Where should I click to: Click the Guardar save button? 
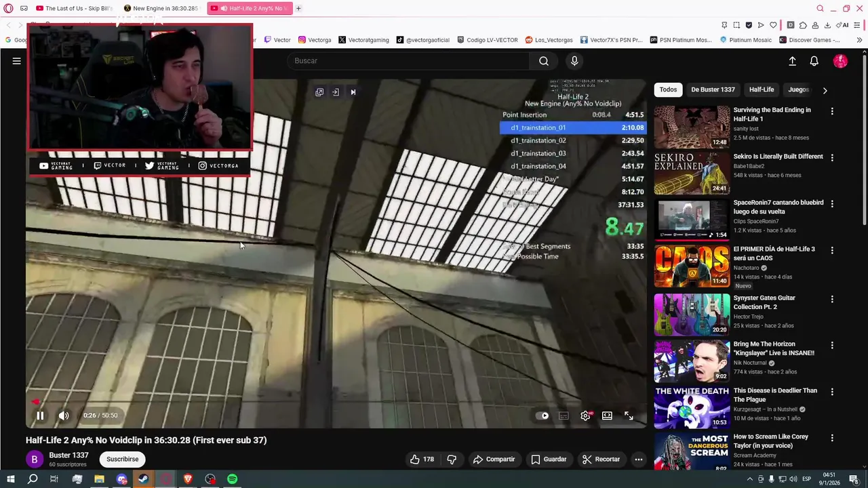[549, 460]
